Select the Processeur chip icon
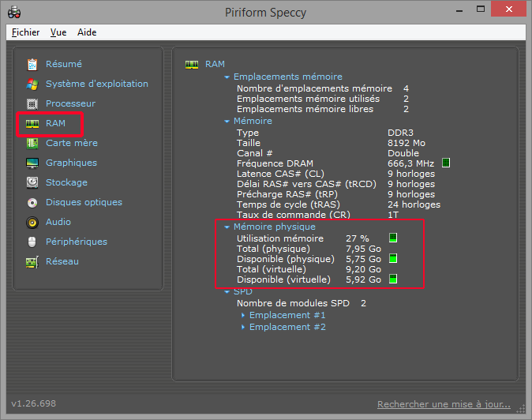532x420 pixels. tap(32, 103)
